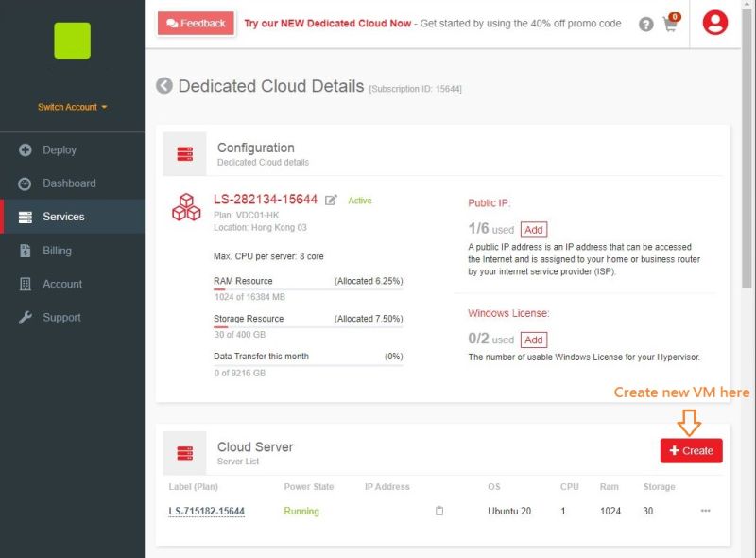Add a public IP with the Add button

click(534, 230)
